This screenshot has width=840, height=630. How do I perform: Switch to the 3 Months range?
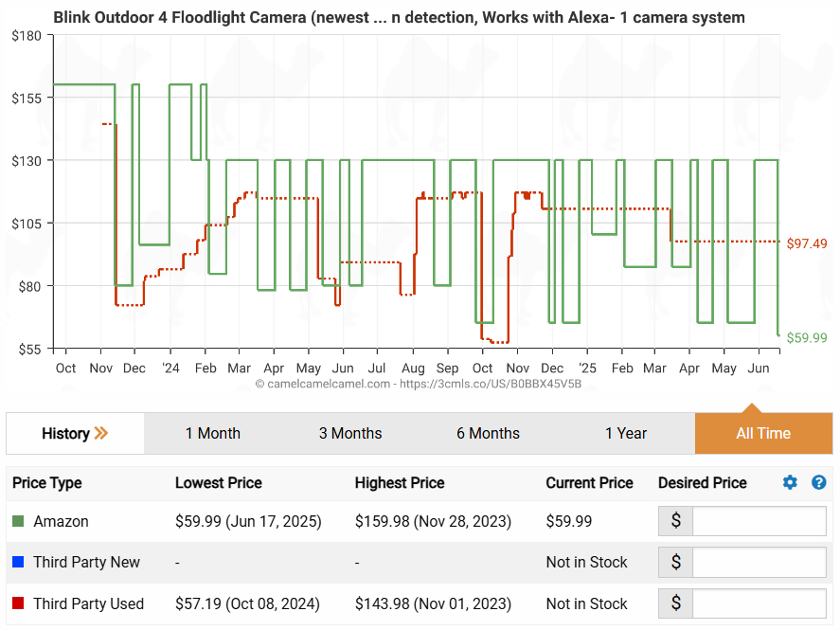(x=350, y=434)
